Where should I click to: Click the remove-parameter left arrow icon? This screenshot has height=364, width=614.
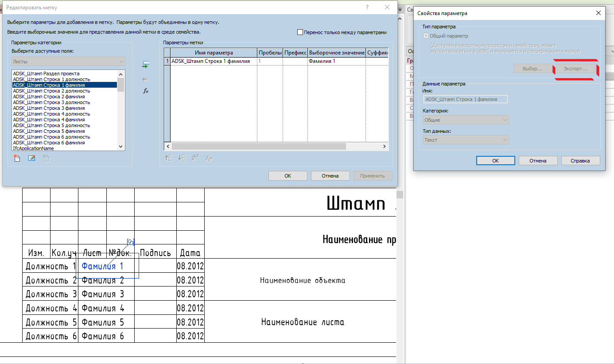pyautogui.click(x=145, y=79)
